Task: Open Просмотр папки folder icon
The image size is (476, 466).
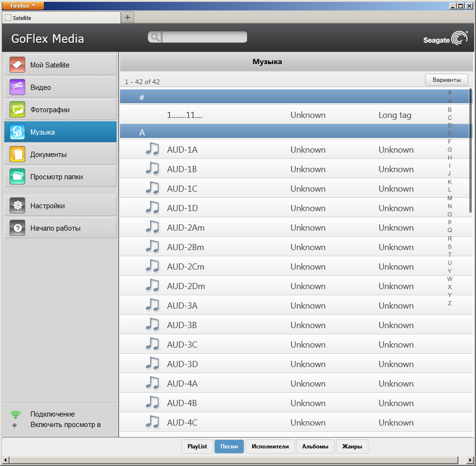Action: pos(17,176)
